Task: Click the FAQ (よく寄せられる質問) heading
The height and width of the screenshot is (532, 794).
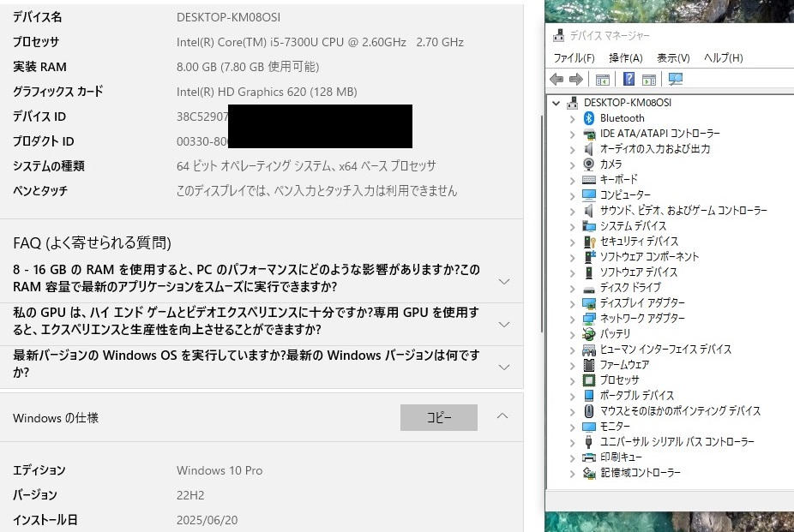Action: pyautogui.click(x=92, y=243)
